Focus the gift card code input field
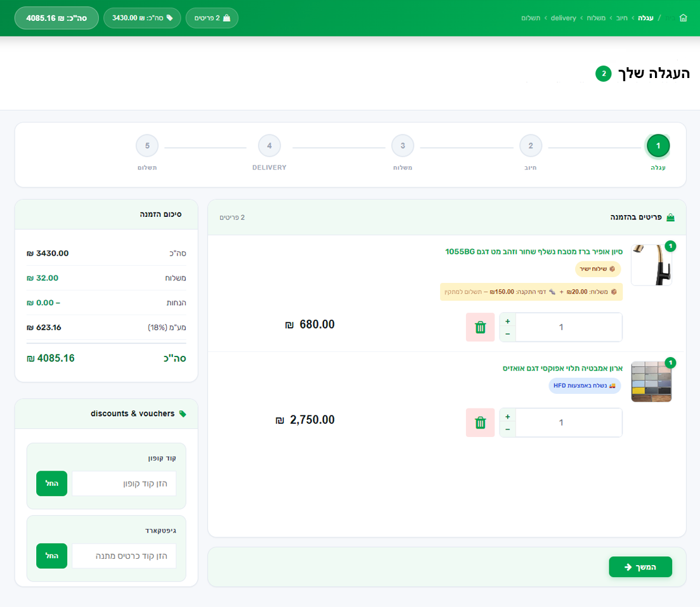 click(x=124, y=556)
